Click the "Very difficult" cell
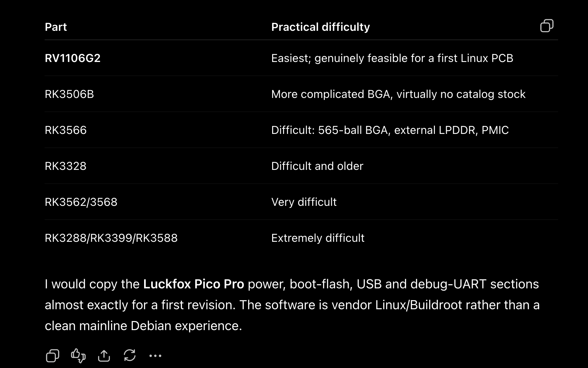The height and width of the screenshot is (368, 588). [x=304, y=202]
